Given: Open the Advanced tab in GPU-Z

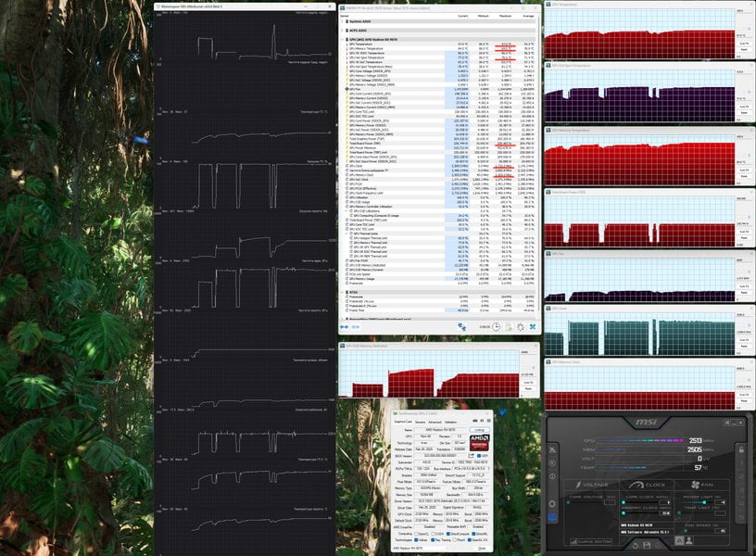Looking at the screenshot, I should point(435,422).
